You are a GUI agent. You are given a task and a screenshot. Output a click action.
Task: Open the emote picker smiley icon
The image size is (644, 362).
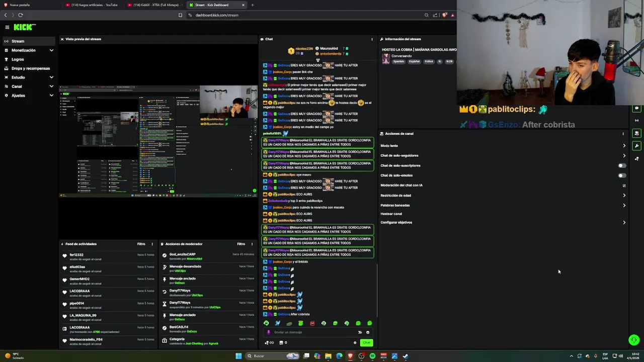coord(368,332)
